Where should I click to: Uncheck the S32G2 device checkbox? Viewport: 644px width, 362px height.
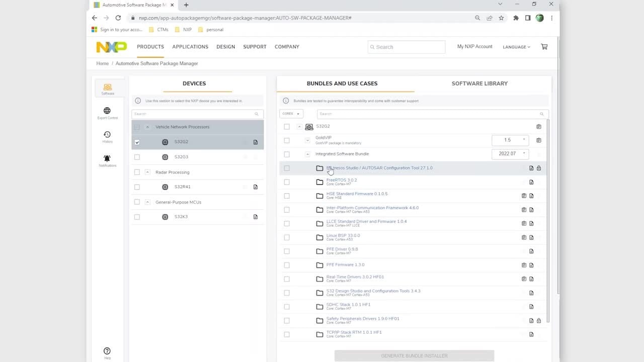pos(137,142)
